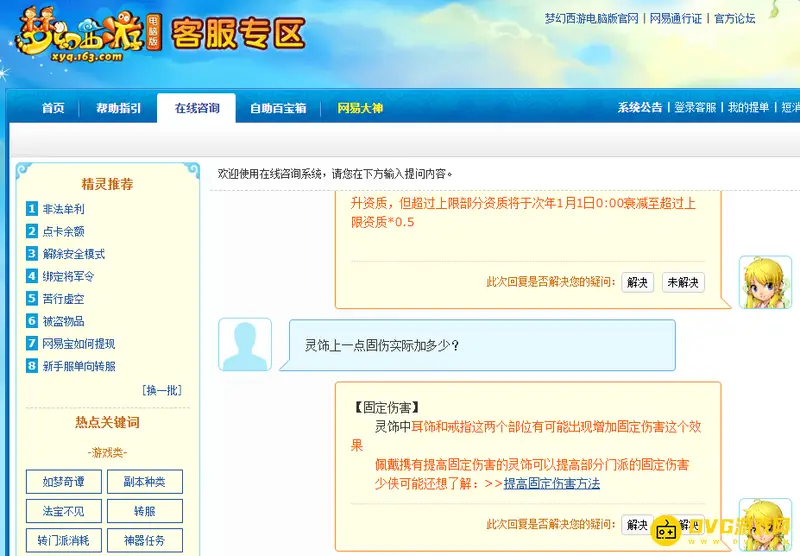Open the 网易通行证 link

676,19
